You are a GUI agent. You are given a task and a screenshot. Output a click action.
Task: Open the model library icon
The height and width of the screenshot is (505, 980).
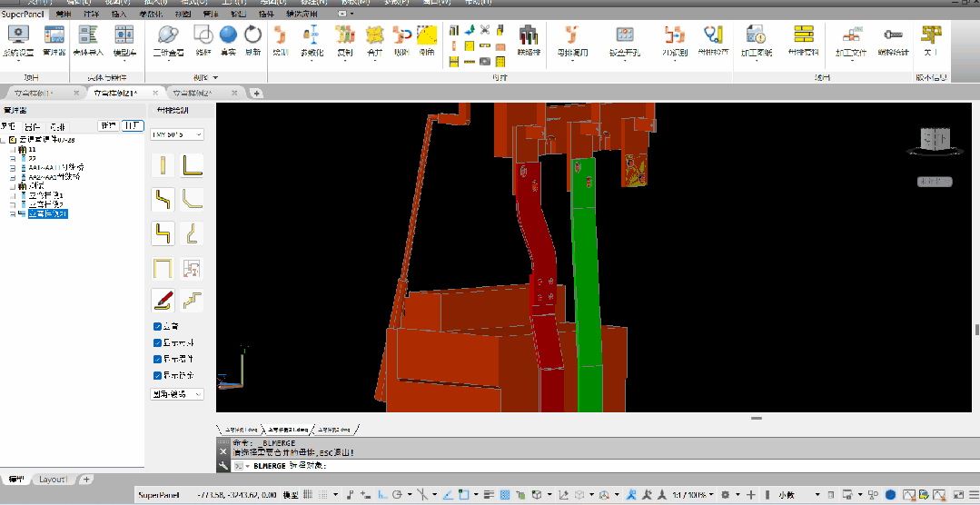click(124, 35)
